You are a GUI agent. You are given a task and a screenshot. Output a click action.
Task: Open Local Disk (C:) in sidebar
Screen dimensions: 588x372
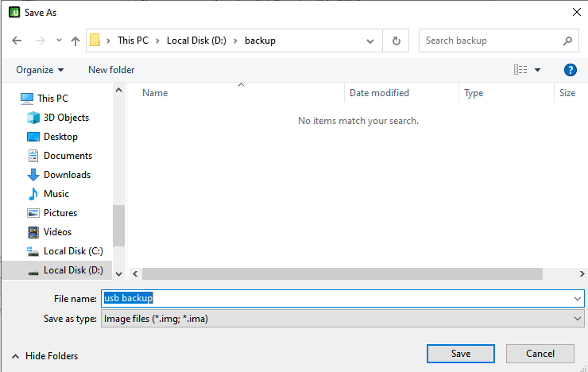click(73, 251)
